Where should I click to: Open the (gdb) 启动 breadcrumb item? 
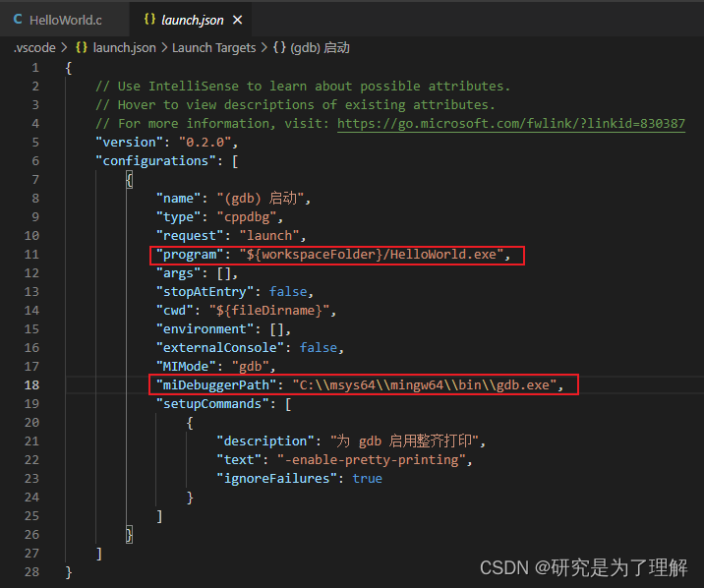click(x=320, y=47)
